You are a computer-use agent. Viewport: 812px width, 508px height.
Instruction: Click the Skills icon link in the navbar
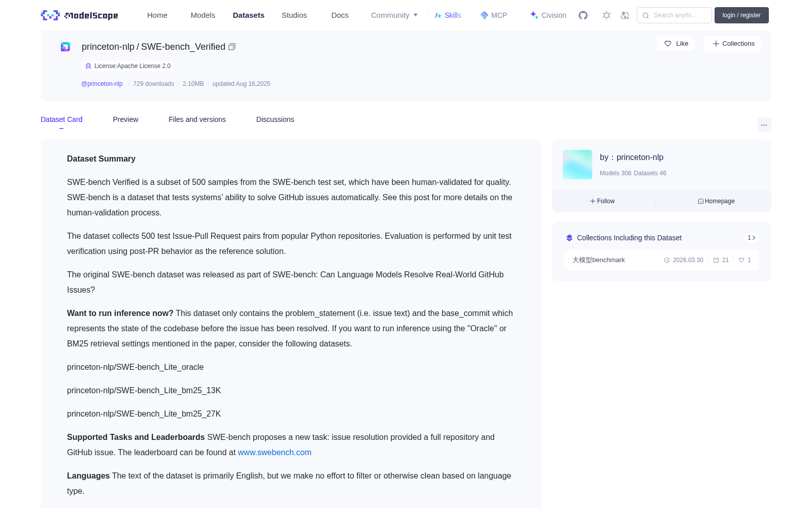[448, 15]
